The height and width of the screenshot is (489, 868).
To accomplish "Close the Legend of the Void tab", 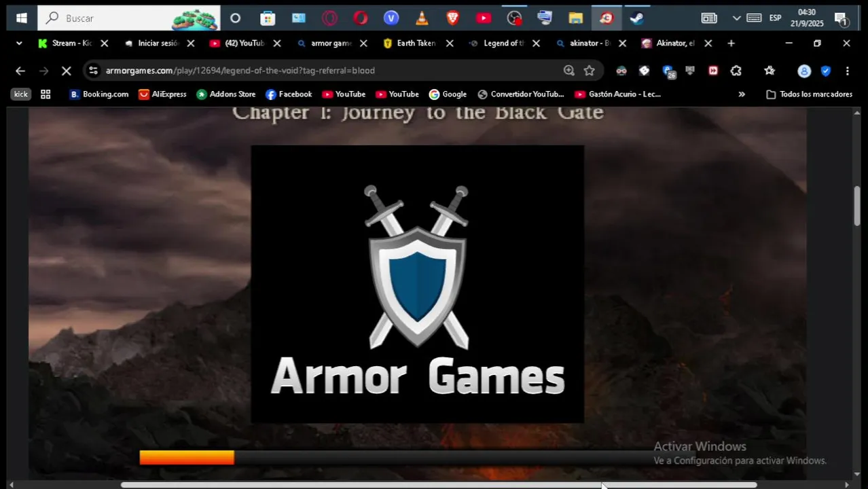I will click(536, 43).
